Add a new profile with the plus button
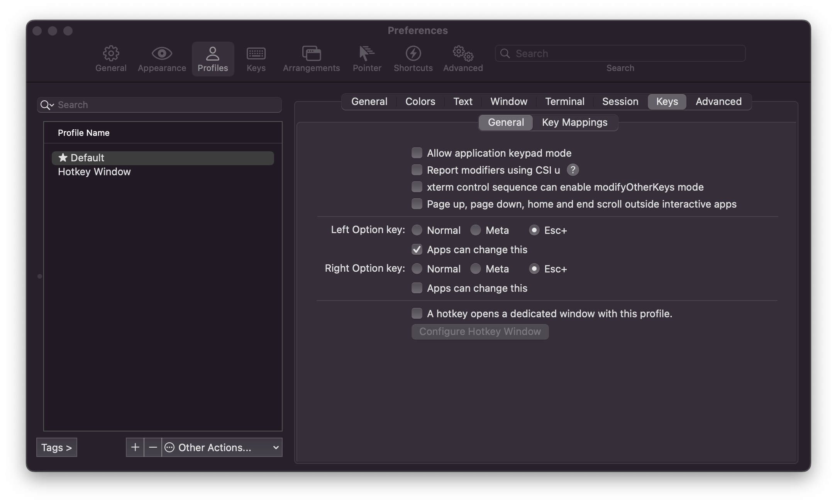This screenshot has height=504, width=837. click(x=135, y=447)
